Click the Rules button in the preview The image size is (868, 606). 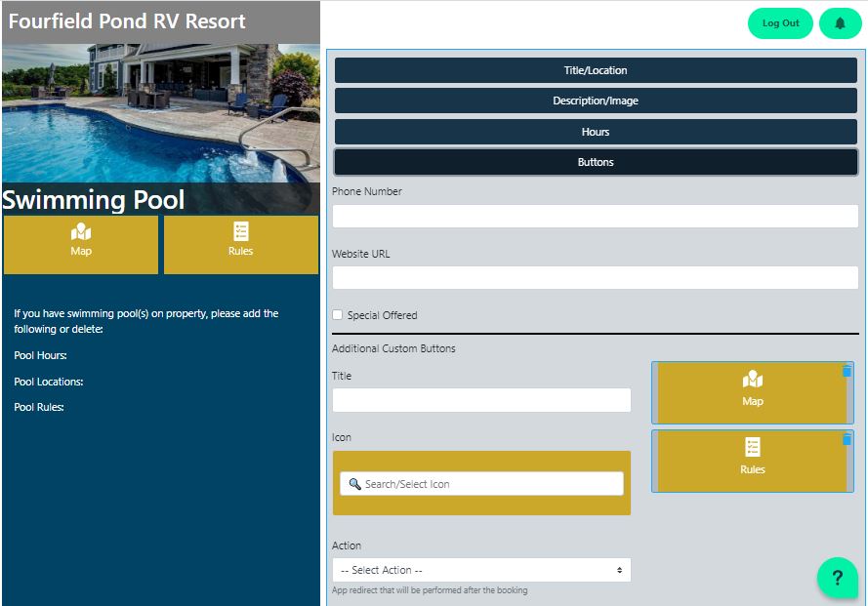[x=241, y=245]
